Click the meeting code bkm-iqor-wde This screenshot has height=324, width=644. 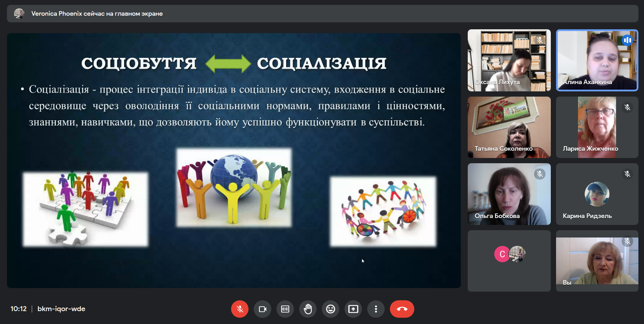[61, 309]
